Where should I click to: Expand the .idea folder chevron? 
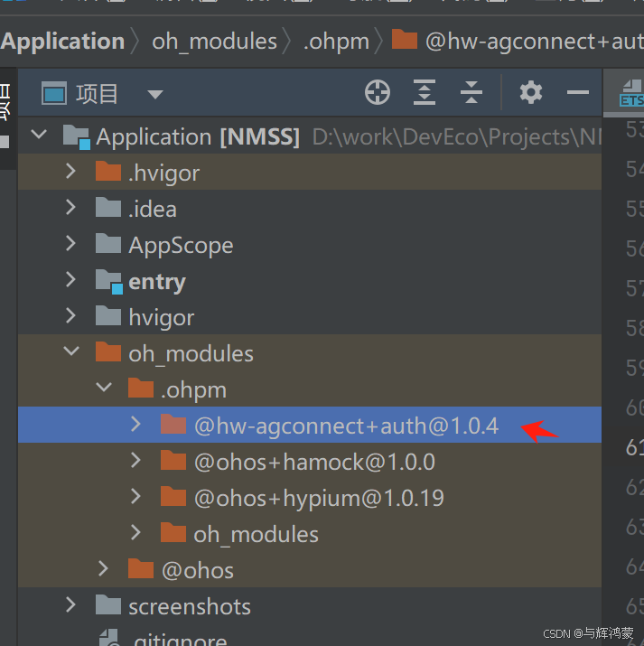point(70,207)
